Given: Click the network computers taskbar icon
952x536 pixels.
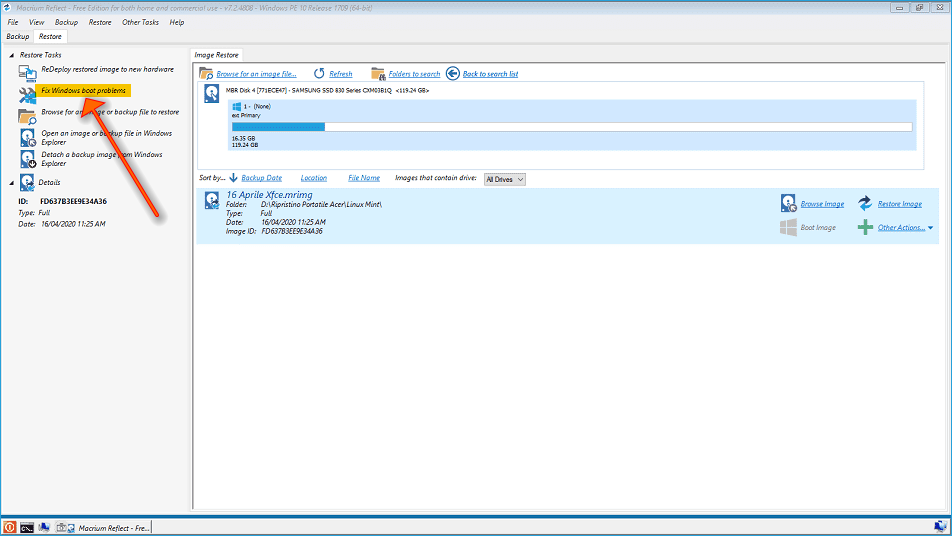Looking at the screenshot, I should 44,528.
